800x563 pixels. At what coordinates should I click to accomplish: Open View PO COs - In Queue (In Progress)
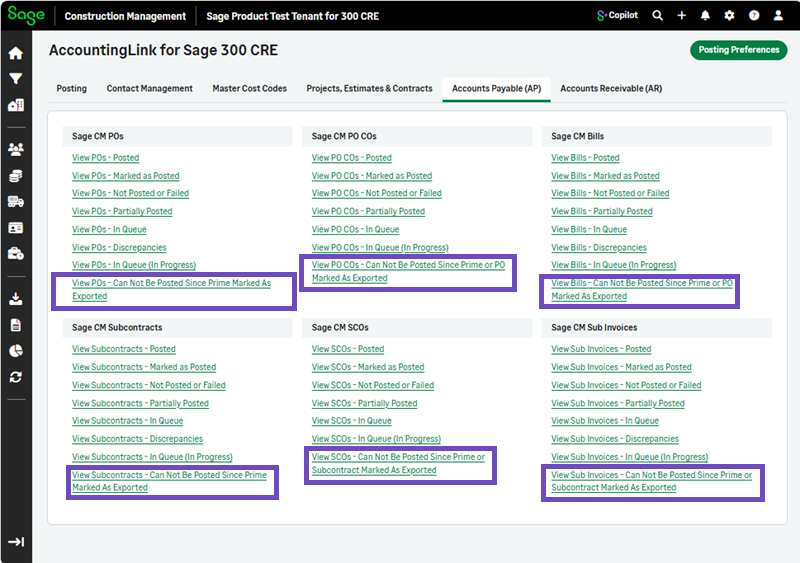pyautogui.click(x=380, y=248)
